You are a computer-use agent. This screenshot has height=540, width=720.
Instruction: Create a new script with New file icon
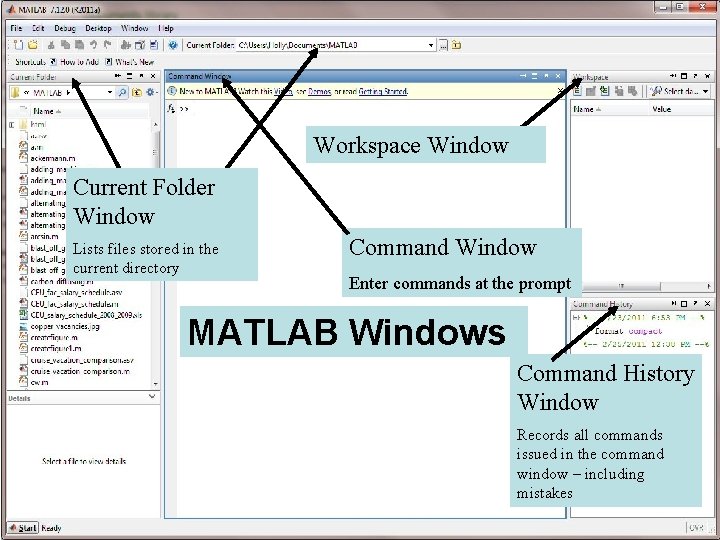click(18, 45)
